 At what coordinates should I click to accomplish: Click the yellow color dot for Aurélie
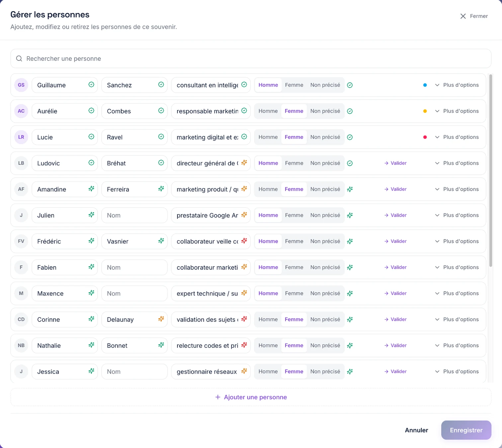click(425, 111)
